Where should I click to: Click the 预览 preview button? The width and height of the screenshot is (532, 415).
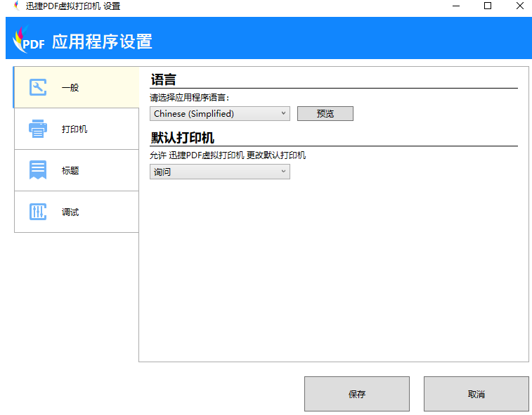(325, 113)
